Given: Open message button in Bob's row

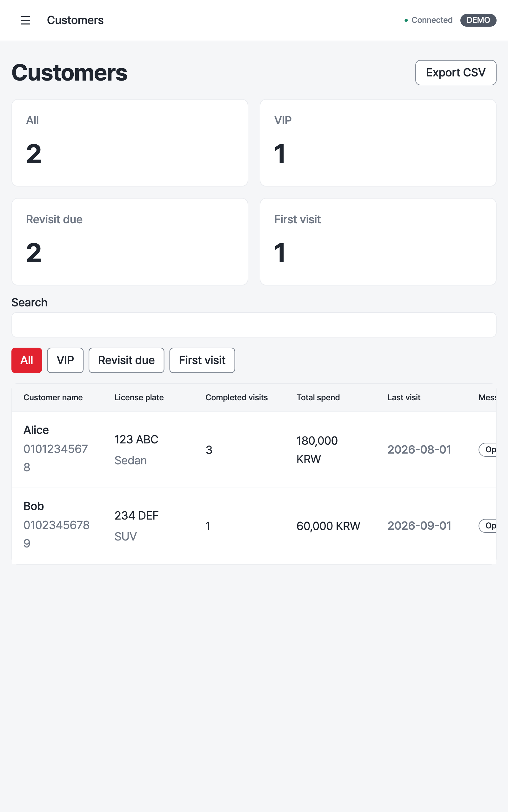Looking at the screenshot, I should (x=488, y=526).
